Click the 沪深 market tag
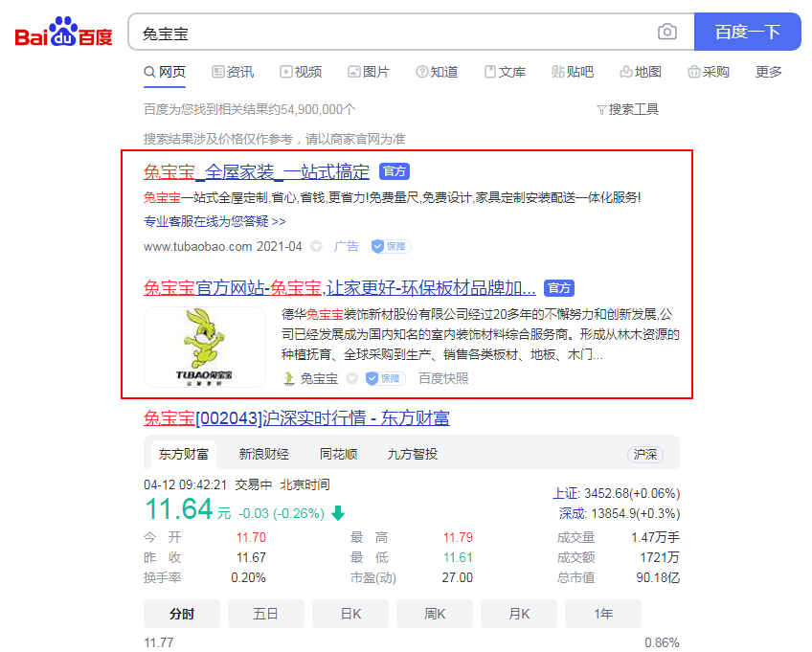 645,455
